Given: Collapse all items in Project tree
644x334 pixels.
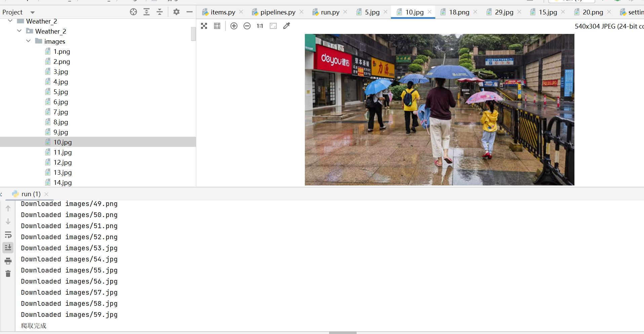Looking at the screenshot, I should pos(160,12).
